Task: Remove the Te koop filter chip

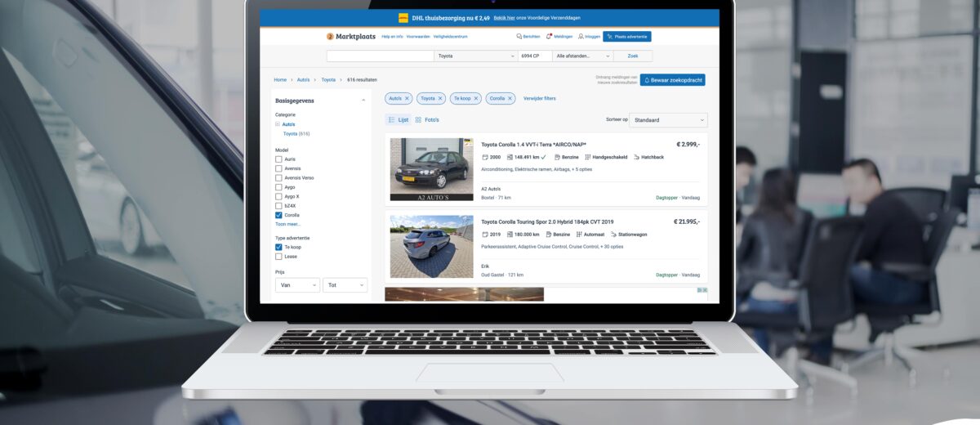Action: pyautogui.click(x=476, y=98)
